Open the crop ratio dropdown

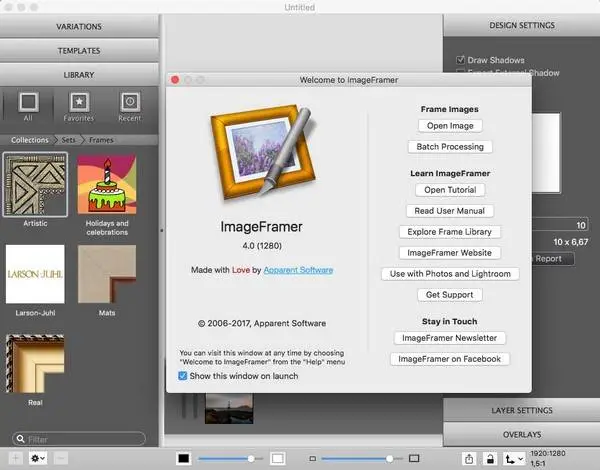coord(514,458)
